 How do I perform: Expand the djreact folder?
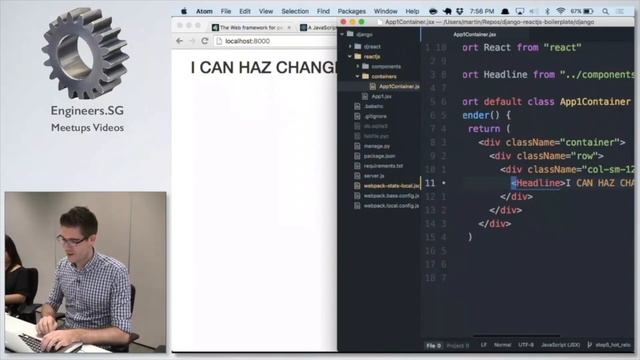(x=350, y=47)
